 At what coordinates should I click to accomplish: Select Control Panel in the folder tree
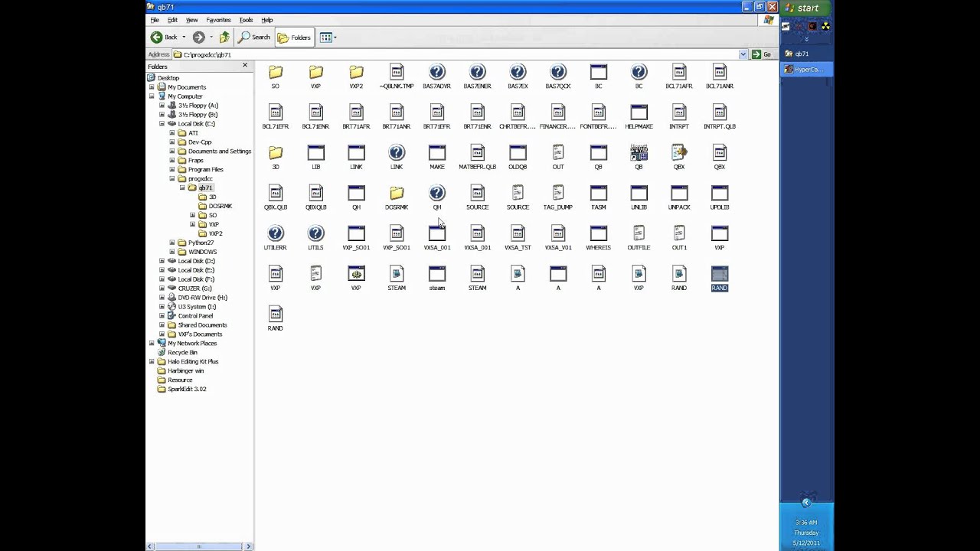click(195, 316)
